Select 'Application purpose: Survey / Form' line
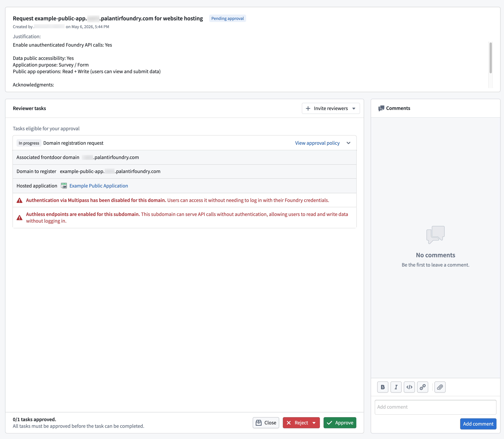The image size is (504, 439). (51, 65)
